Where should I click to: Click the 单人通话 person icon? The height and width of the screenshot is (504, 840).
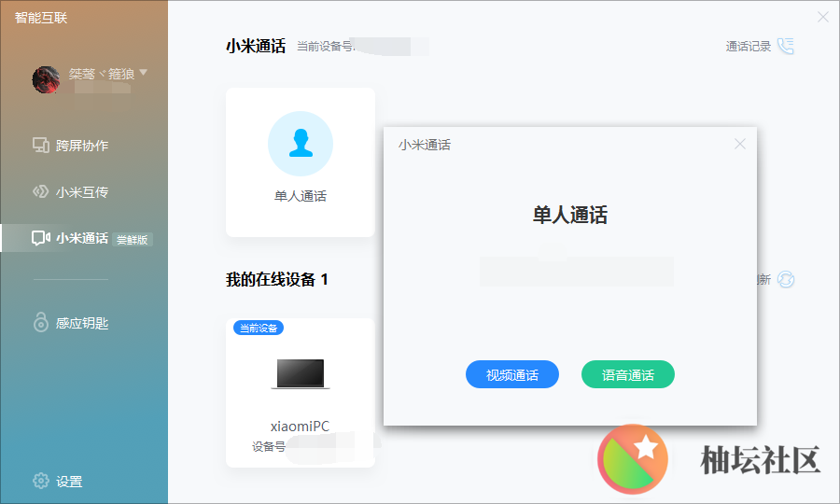click(x=300, y=144)
